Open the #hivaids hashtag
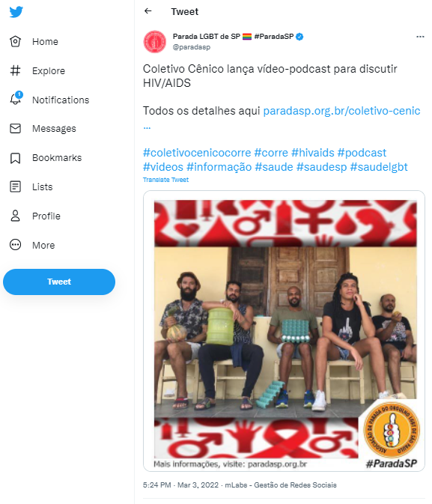 point(313,153)
